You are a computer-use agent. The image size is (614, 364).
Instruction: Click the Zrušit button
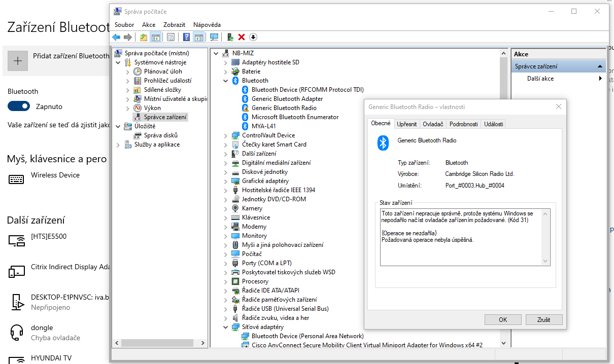544,320
